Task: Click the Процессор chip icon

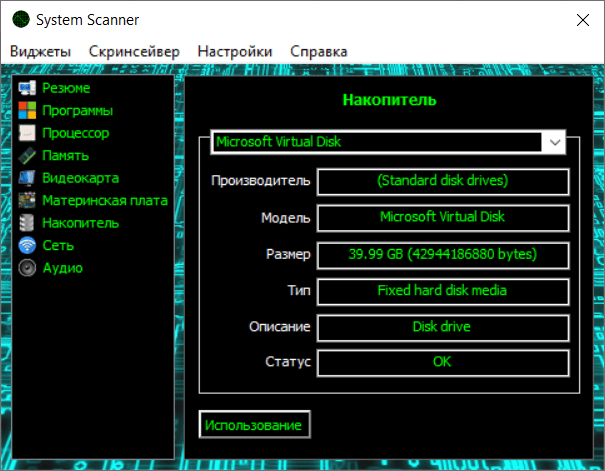Action: 27,133
